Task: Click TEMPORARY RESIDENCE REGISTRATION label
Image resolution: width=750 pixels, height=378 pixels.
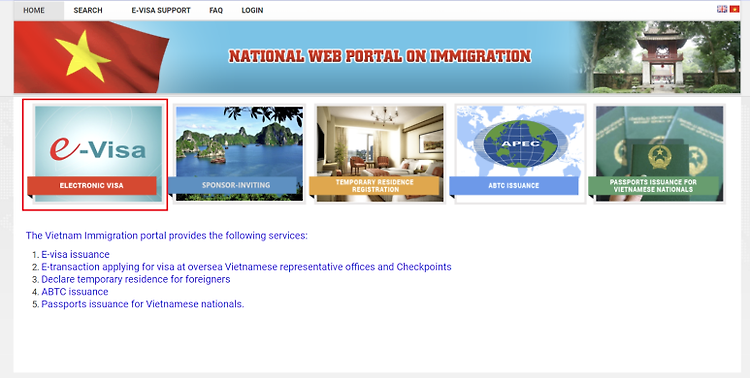Action: click(374, 186)
